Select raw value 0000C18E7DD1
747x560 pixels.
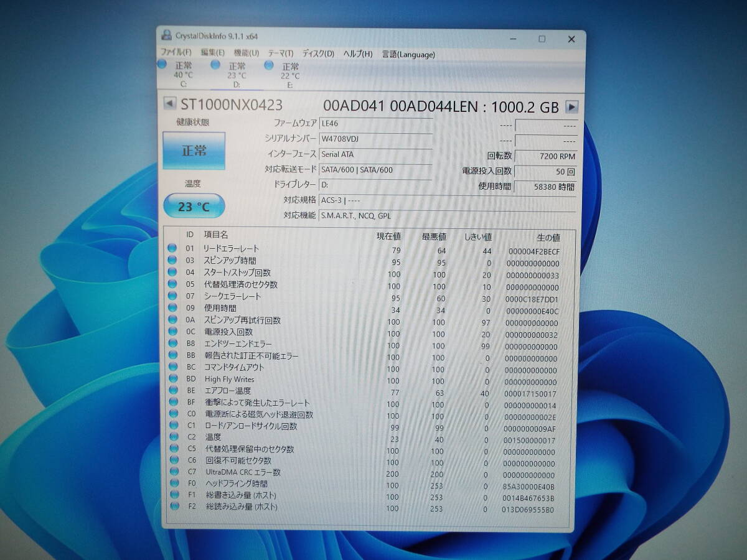(x=533, y=299)
